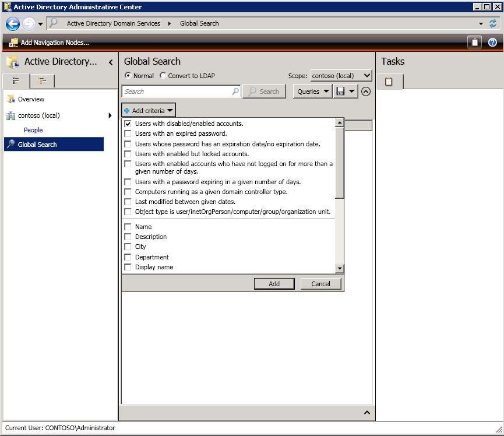Image resolution: width=504 pixels, height=436 pixels.
Task: Check Users whose password has expiration date
Action: click(x=128, y=144)
